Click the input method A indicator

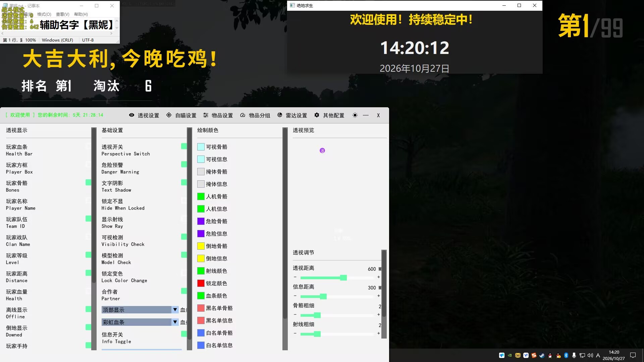click(598, 355)
